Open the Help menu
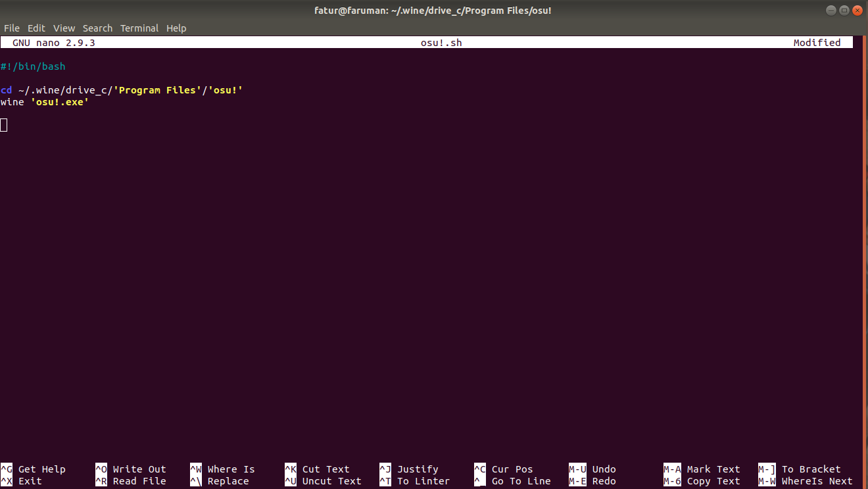Viewport: 868px width, 489px height. (176, 28)
